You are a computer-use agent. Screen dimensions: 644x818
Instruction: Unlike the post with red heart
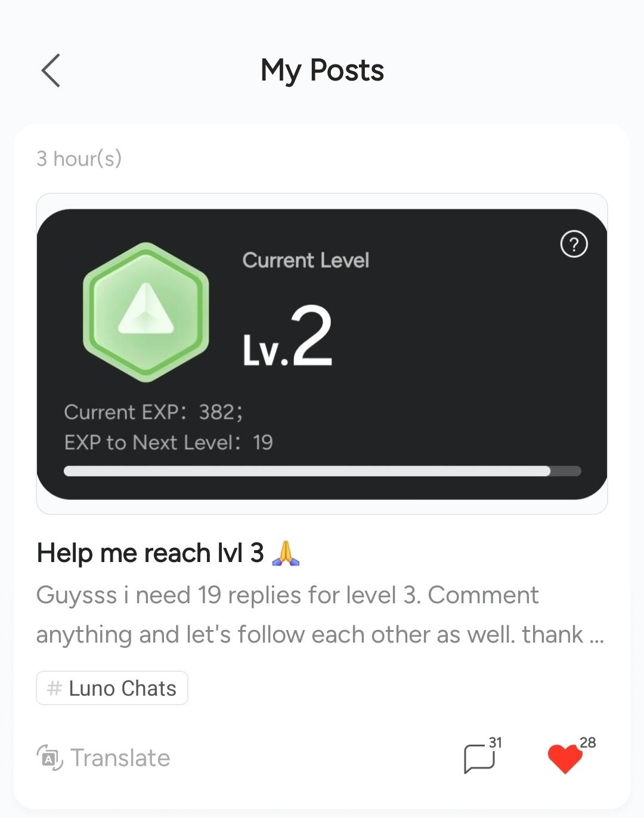pyautogui.click(x=565, y=759)
